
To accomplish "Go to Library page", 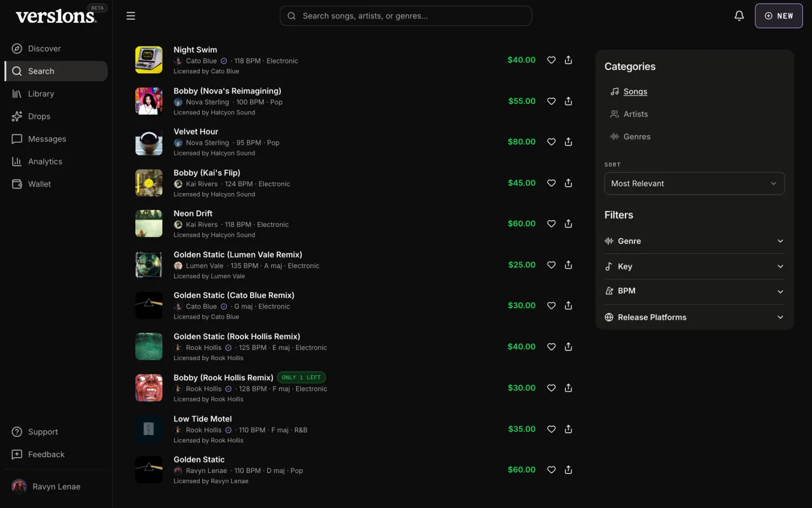I will click(x=56, y=93).
